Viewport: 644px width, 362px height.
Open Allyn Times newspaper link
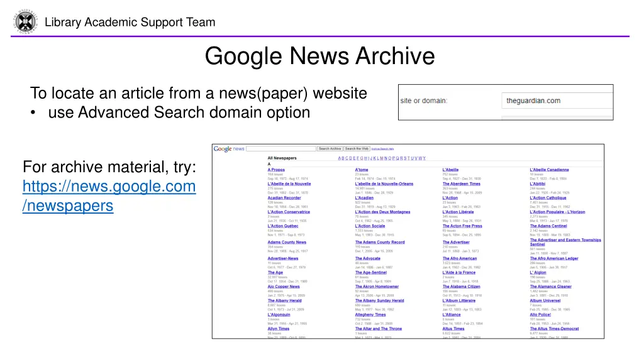pyautogui.click(x=279, y=329)
